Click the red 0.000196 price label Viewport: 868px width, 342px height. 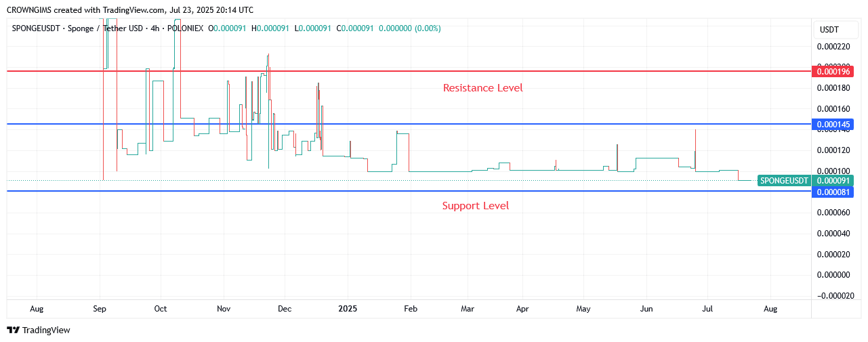pos(833,71)
